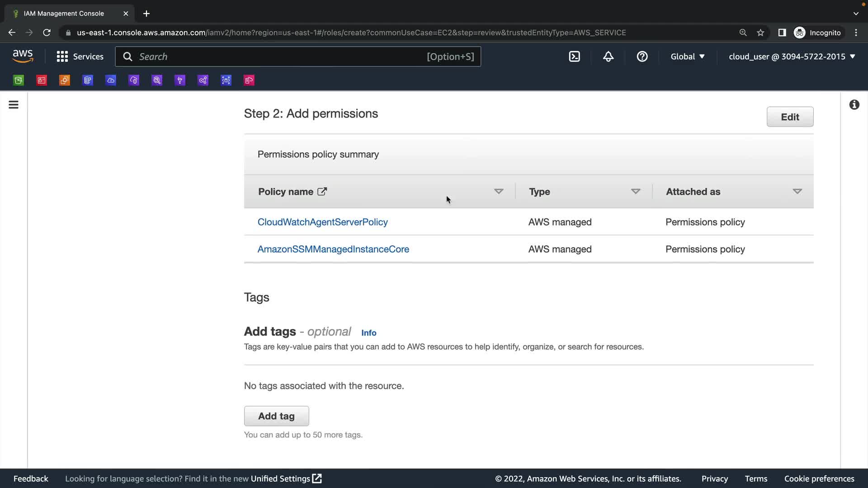The image size is (868, 488).
Task: Sort by the Policy name column arrow
Action: tap(499, 192)
